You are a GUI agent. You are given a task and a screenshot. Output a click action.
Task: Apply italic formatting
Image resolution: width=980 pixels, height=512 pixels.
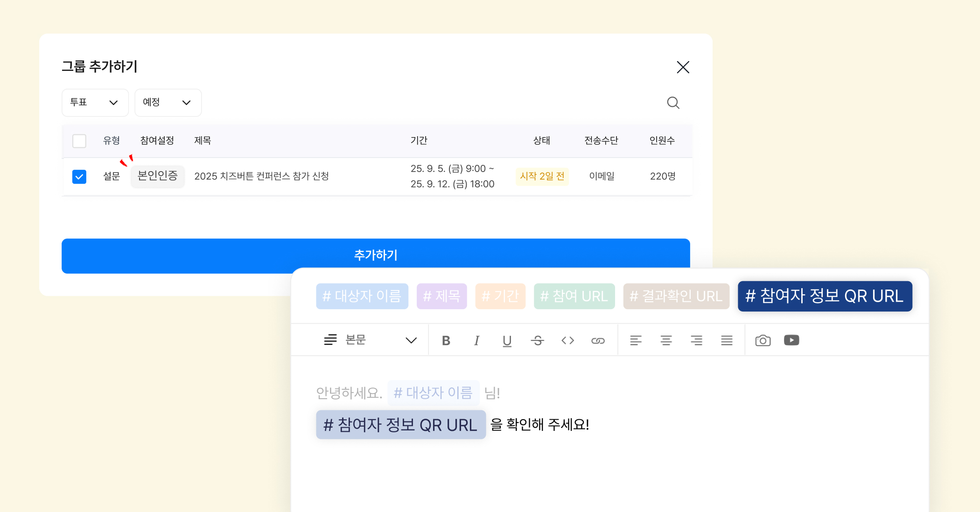point(476,341)
